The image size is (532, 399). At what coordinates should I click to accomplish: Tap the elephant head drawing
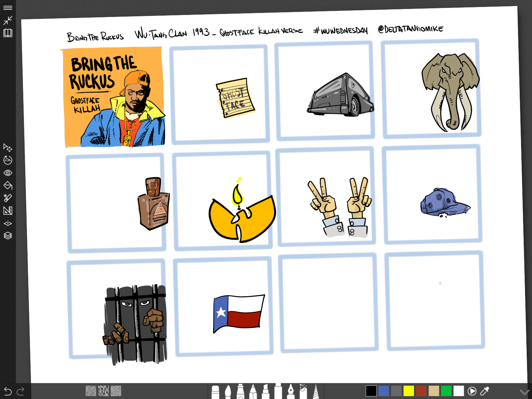(x=451, y=92)
